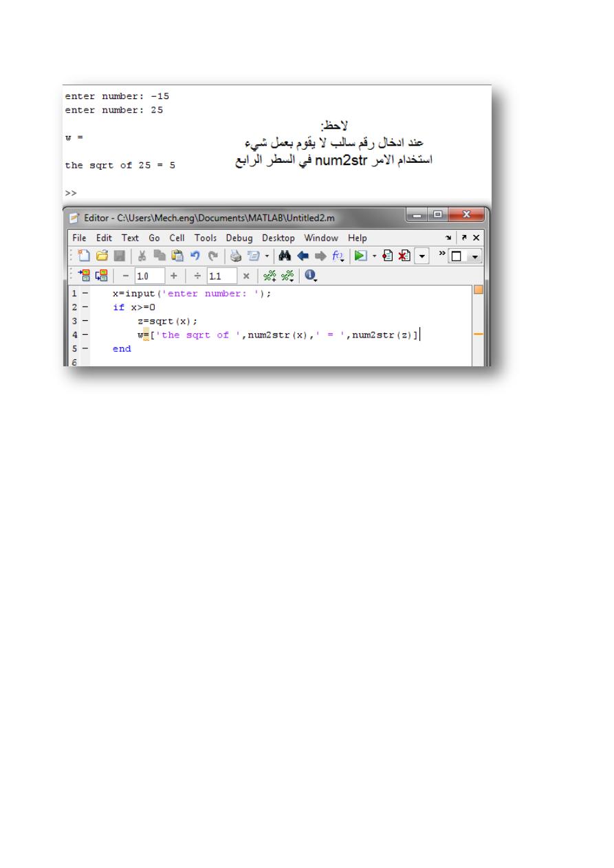Image resolution: width=614 pixels, height=868 pixels.
Task: Print the file with the printer icon
Action: 235,256
